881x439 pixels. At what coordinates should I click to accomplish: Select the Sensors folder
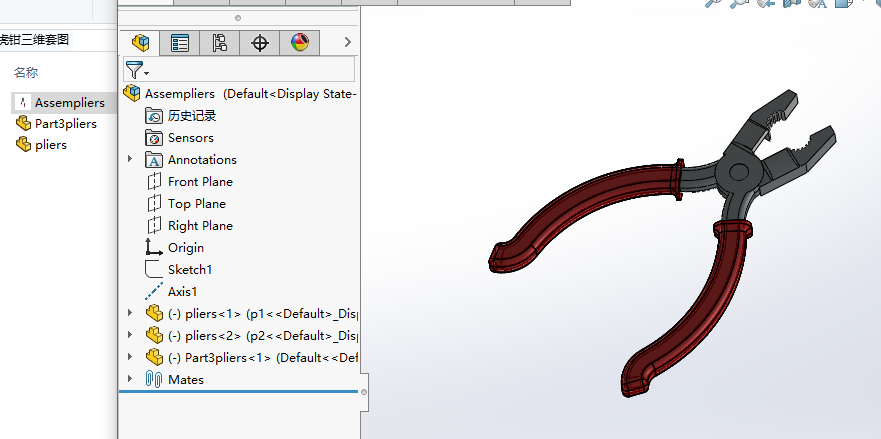(190, 138)
